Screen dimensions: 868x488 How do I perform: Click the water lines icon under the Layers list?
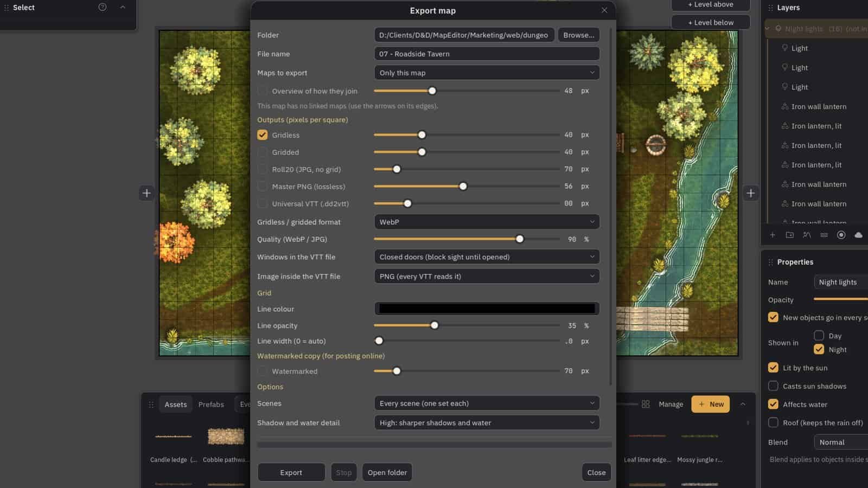824,235
